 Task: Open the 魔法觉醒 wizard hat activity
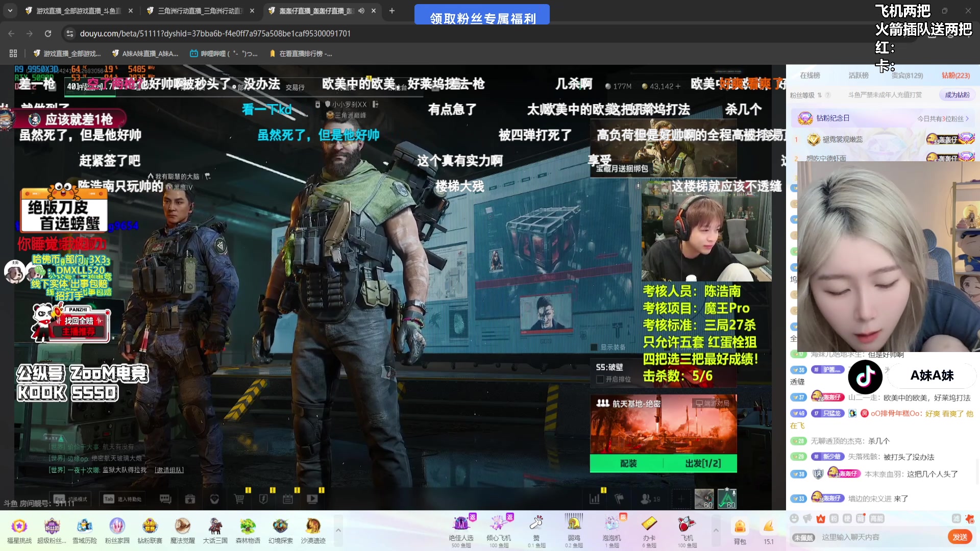tap(182, 530)
